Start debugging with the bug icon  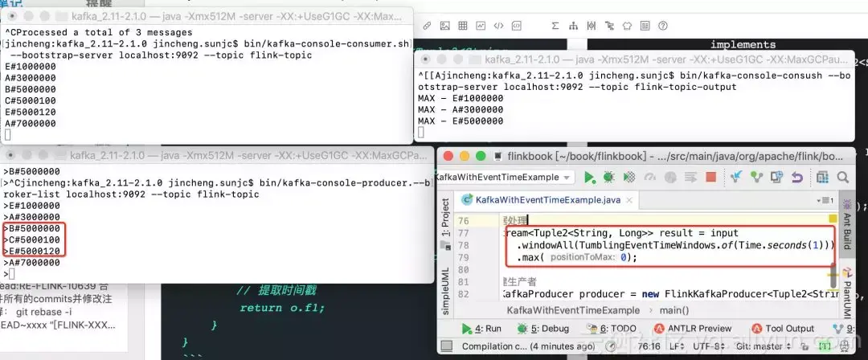click(609, 178)
